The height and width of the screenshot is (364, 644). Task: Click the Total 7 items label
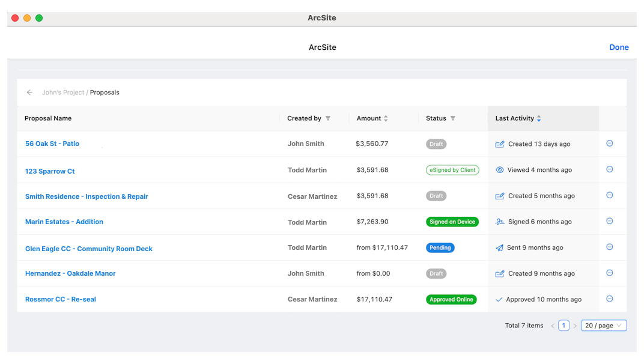(x=524, y=326)
